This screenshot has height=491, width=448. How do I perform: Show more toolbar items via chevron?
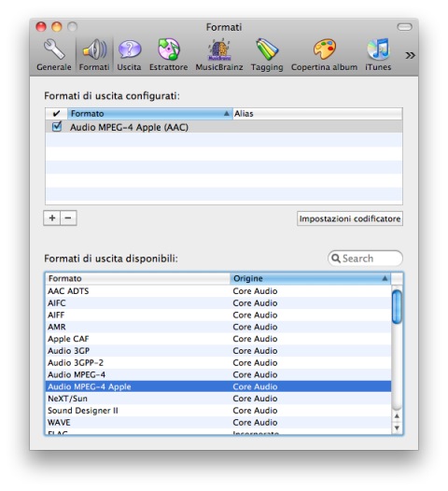coord(410,55)
